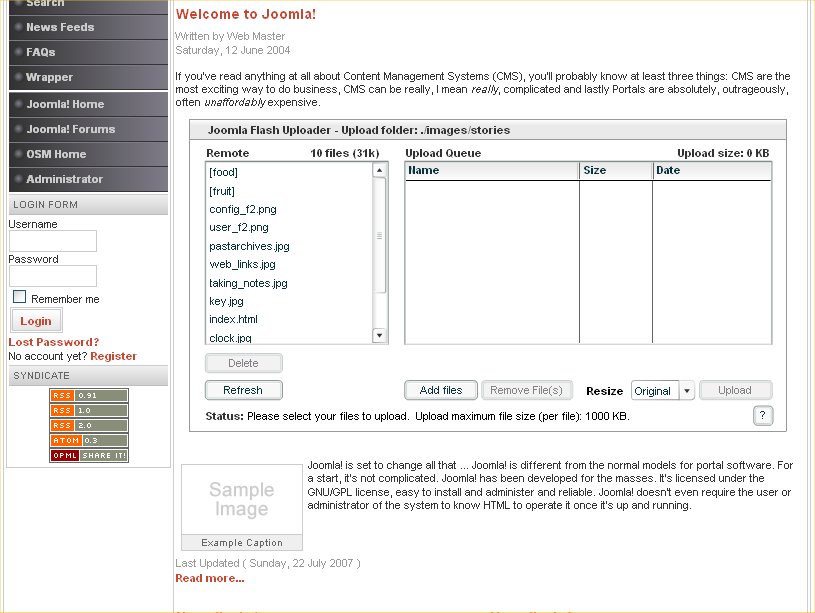Viewport: 815px width, 613px height.
Task: Open the RSS 0.91 feed badge
Action: 89,396
